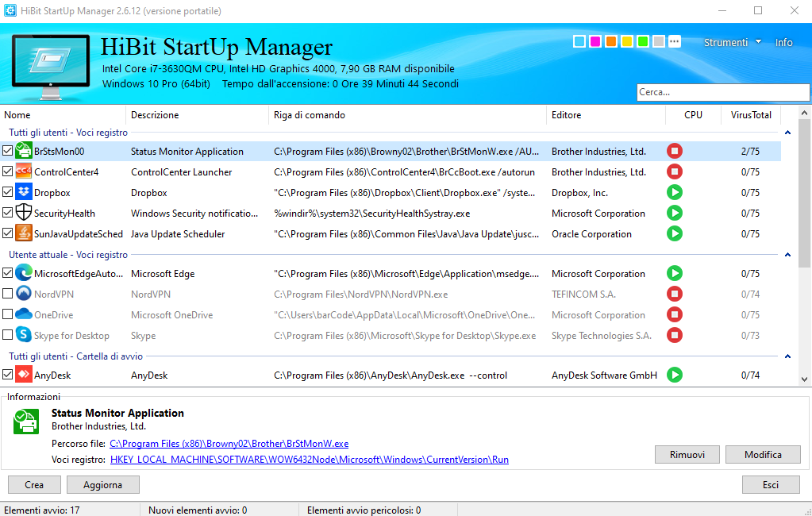Select the yellow theme swatch

(627, 41)
